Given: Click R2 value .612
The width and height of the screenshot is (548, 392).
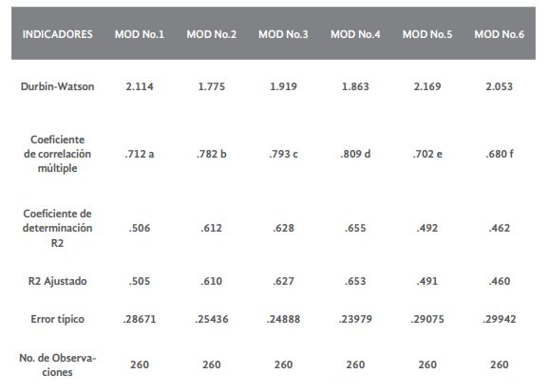Looking at the screenshot, I should pyautogui.click(x=212, y=228).
